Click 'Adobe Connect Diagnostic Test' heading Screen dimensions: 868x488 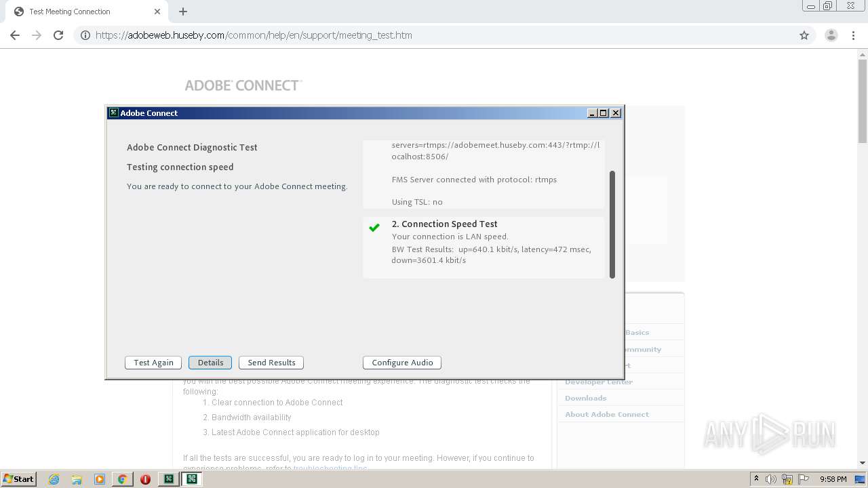point(192,147)
